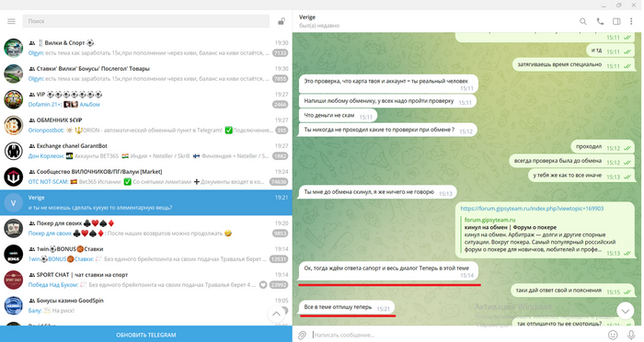Click message 'Напиши любому обменнику'
The width and height of the screenshot is (644, 342).
click(387, 101)
